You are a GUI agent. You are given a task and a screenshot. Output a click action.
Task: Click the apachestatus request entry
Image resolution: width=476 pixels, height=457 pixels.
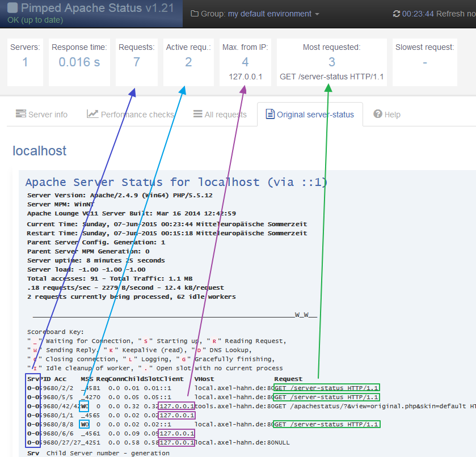click(x=375, y=407)
